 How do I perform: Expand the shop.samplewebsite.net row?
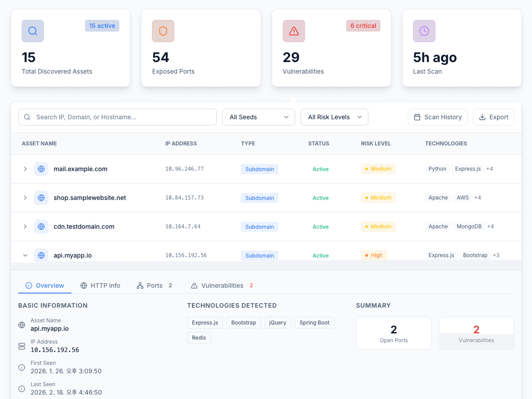25,198
